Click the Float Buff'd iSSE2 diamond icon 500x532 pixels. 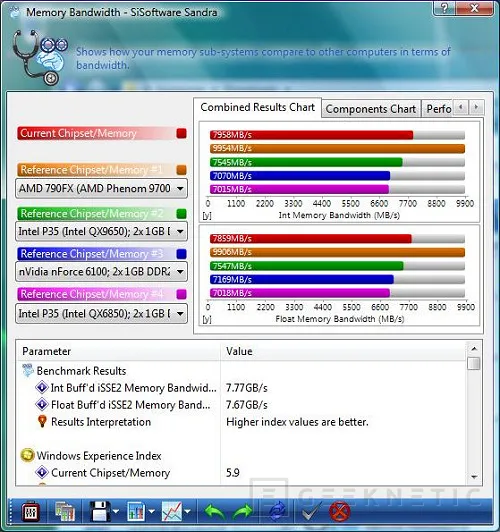[42, 404]
